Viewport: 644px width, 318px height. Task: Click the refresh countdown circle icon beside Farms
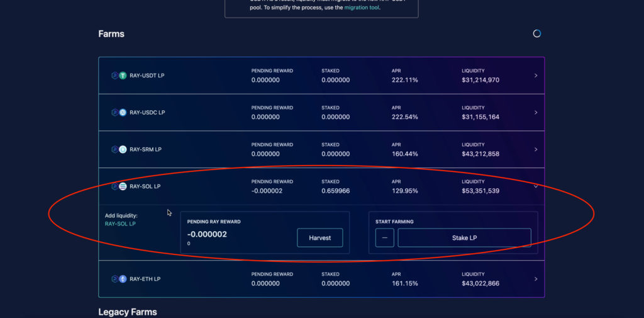537,34
